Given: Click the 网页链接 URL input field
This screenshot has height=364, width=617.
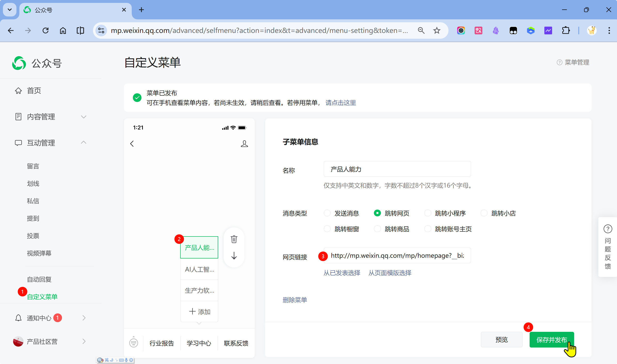Looking at the screenshot, I should tap(397, 256).
